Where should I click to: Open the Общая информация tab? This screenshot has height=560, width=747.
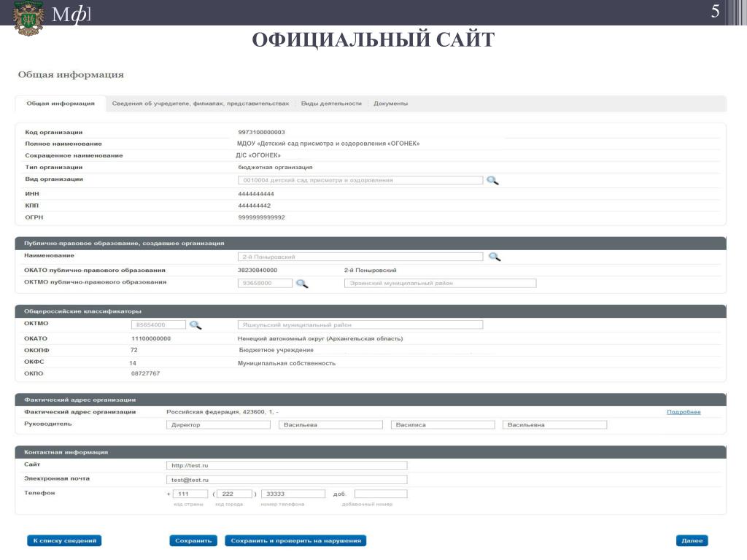(x=61, y=104)
